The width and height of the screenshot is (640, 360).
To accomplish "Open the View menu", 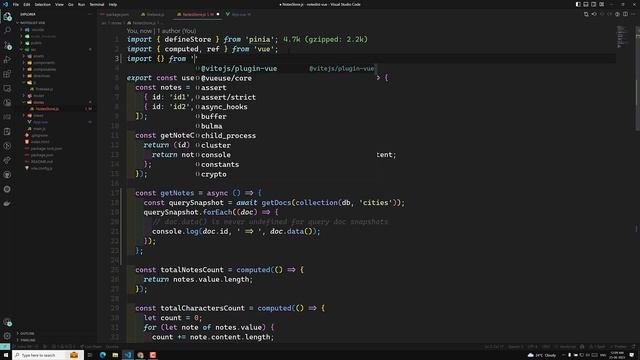I will pyautogui.click(x=59, y=4).
